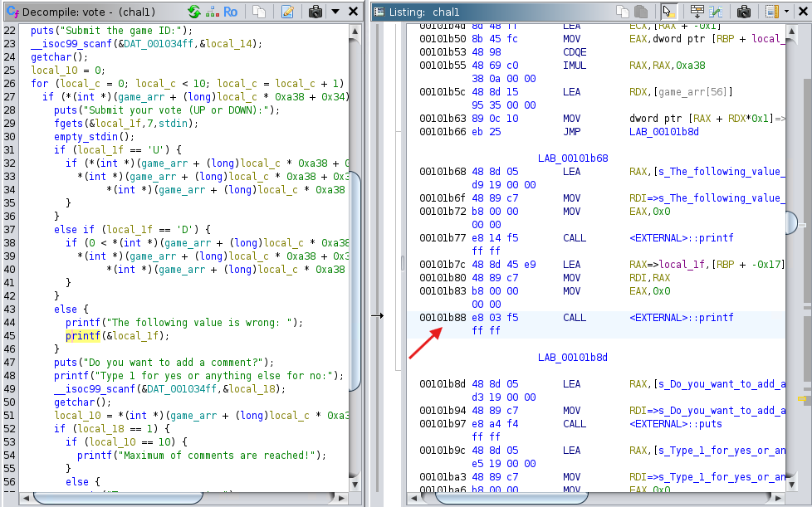Click else if (local_1f == 'D') line 37
812x507 pixels.
[x=133, y=230]
